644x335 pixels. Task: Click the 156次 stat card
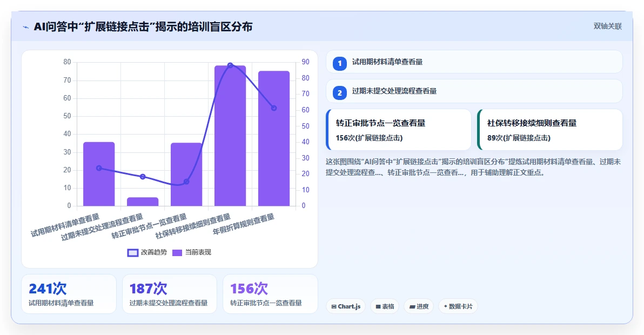point(270,294)
